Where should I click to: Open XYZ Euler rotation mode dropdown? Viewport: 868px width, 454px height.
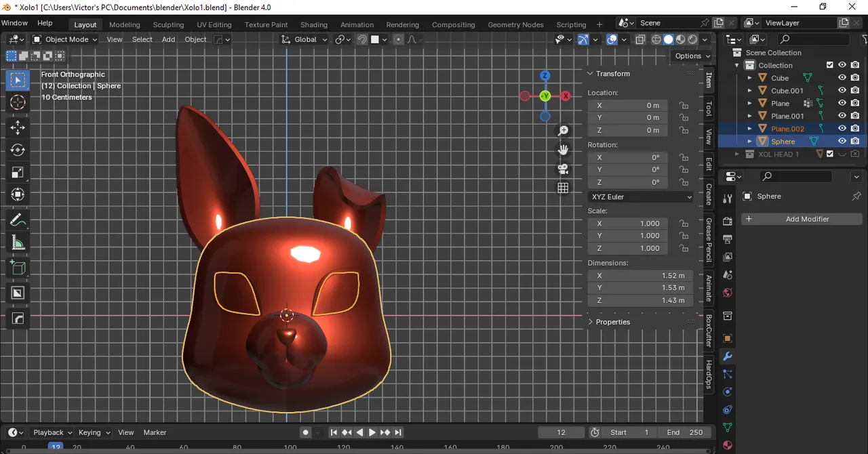pos(641,197)
